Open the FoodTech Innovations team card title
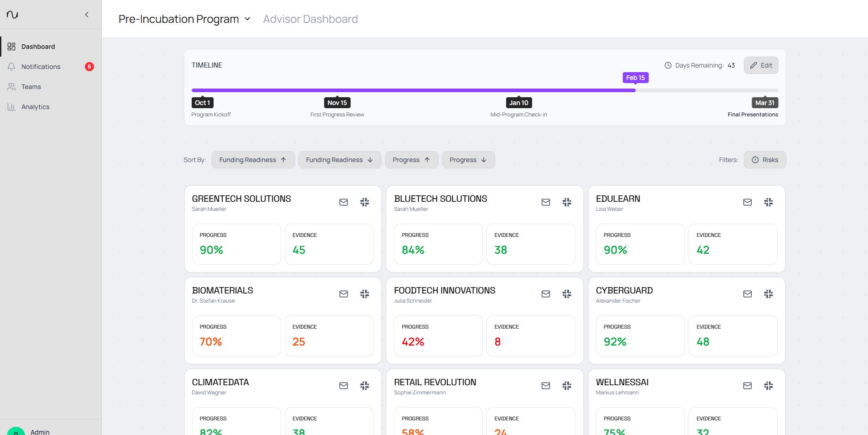The width and height of the screenshot is (868, 435). [444, 291]
